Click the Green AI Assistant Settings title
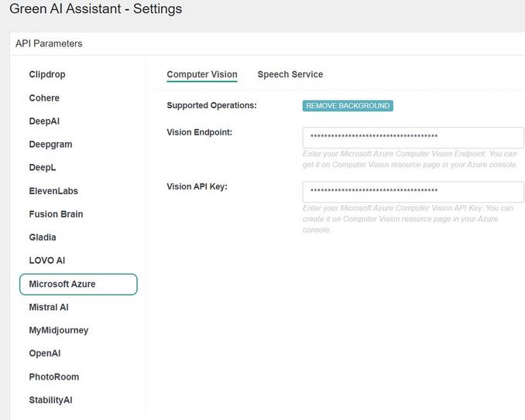The image size is (525, 420). pos(96,9)
